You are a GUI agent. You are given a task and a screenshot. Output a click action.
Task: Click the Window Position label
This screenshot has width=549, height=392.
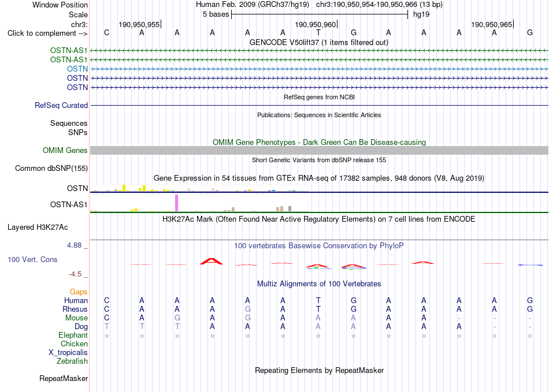point(60,5)
